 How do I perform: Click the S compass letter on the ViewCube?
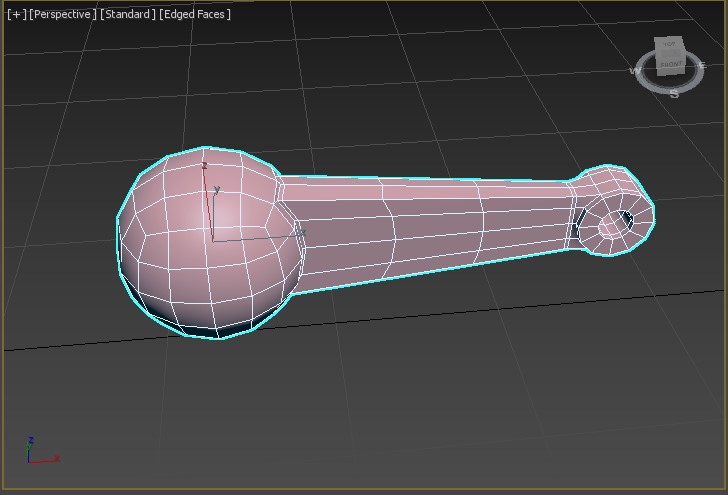click(x=674, y=94)
